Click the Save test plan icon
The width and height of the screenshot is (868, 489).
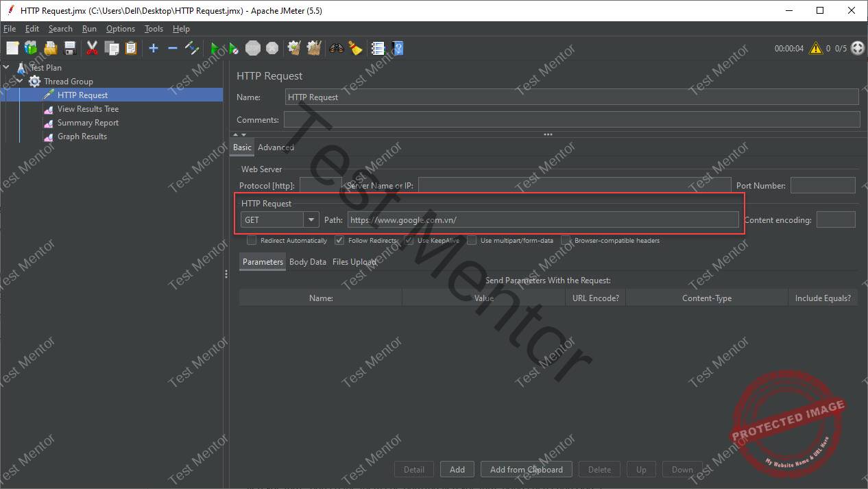click(69, 48)
